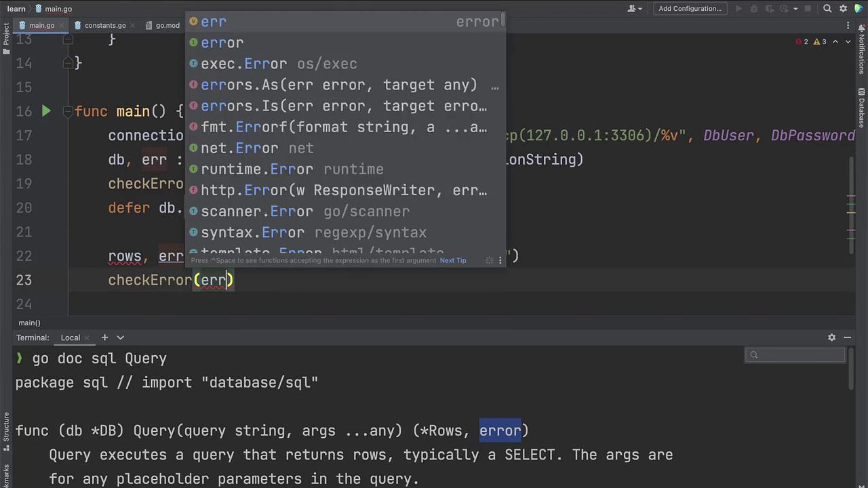Close the Local terminal tab

(x=86, y=338)
